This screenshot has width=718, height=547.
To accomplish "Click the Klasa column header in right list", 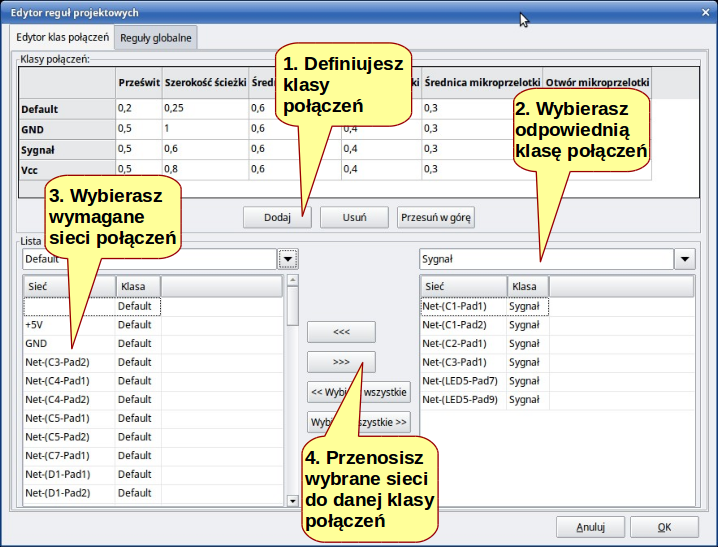I will pyautogui.click(x=528, y=287).
